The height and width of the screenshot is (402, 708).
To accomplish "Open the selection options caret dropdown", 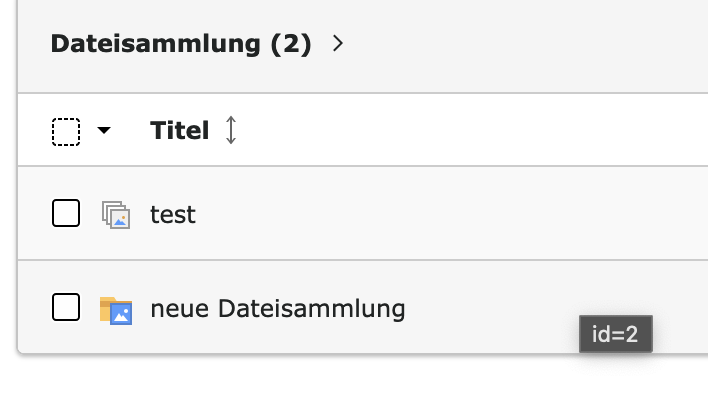I will click(104, 131).
